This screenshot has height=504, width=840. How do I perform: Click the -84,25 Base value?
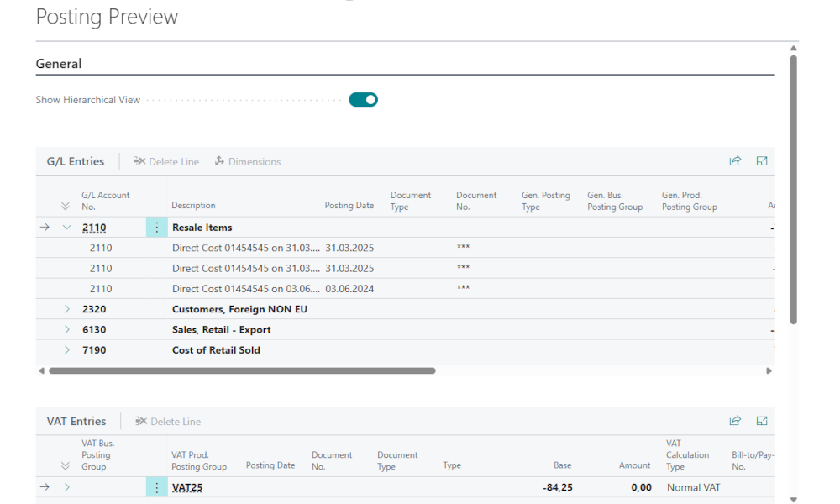(x=557, y=487)
